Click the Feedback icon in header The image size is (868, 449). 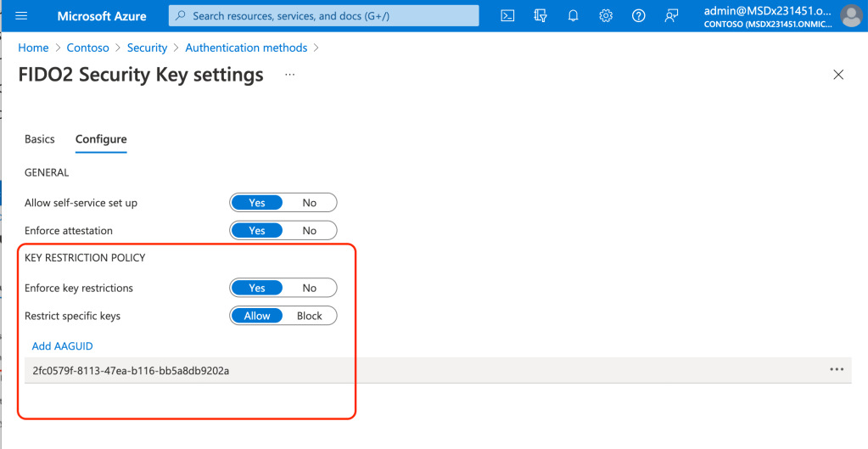(x=671, y=16)
